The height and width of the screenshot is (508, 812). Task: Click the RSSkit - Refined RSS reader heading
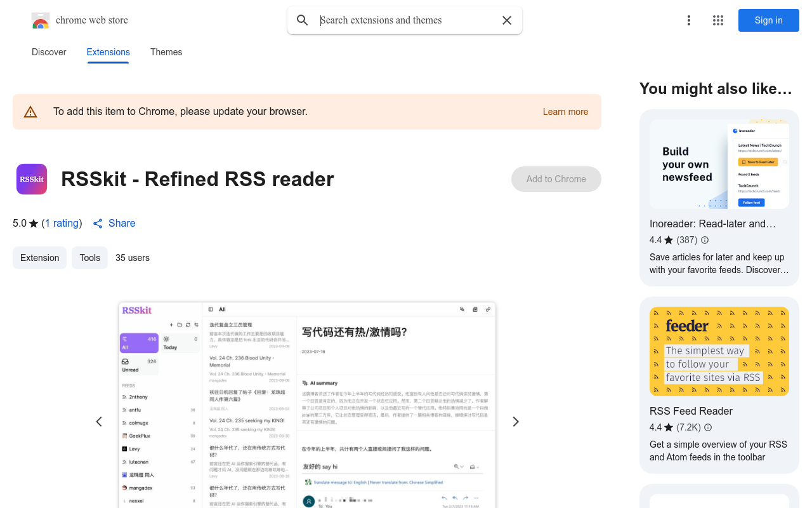pyautogui.click(x=197, y=179)
